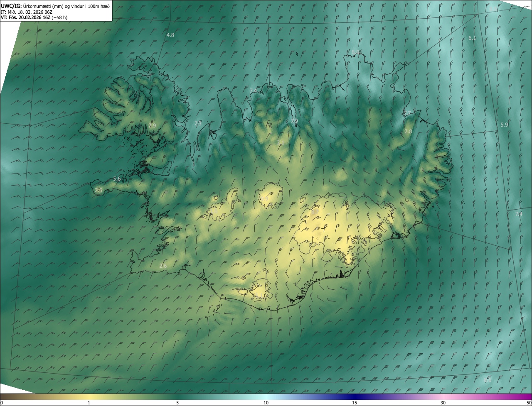
Task: Click the '5.9' value label east of Iceland
Action: [504, 125]
